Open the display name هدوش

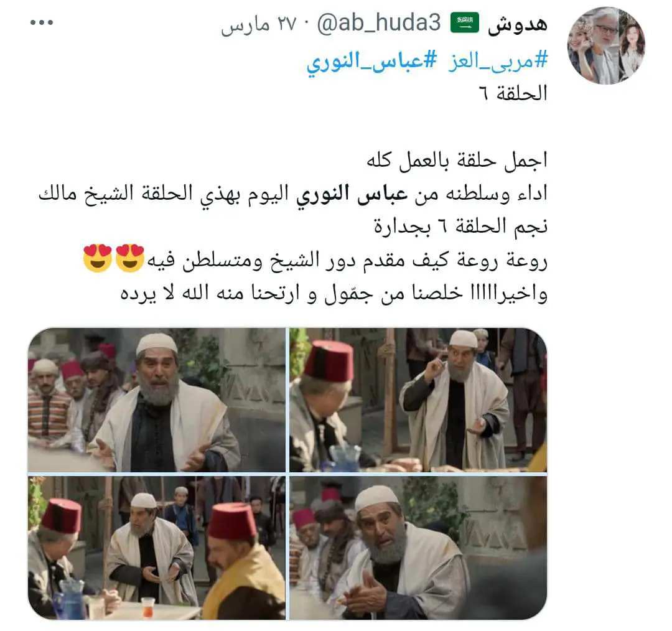click(x=518, y=24)
